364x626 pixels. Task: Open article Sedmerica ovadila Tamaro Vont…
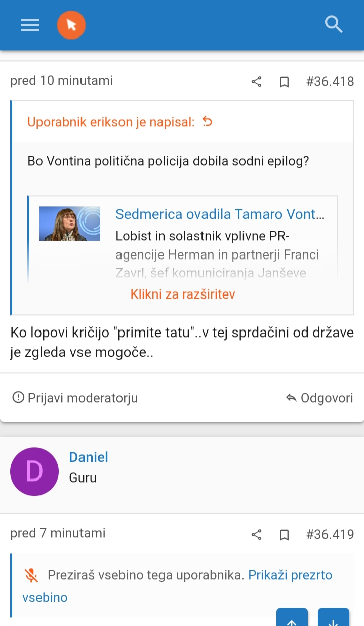(x=220, y=214)
